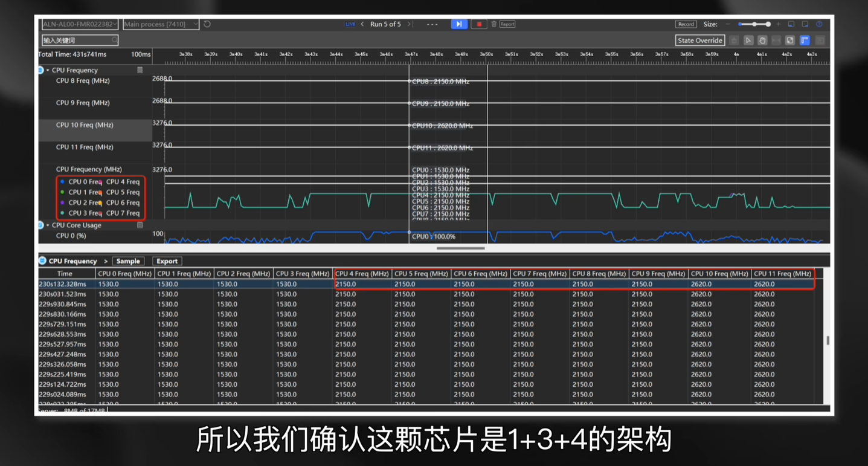Switch to the Sample tab
This screenshot has height=466, width=868.
point(128,261)
